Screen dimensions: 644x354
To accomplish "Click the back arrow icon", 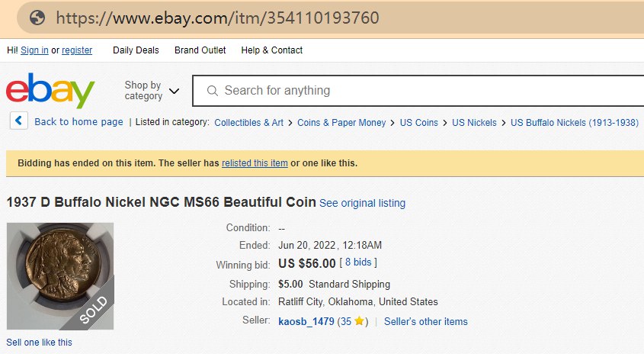I will point(19,121).
